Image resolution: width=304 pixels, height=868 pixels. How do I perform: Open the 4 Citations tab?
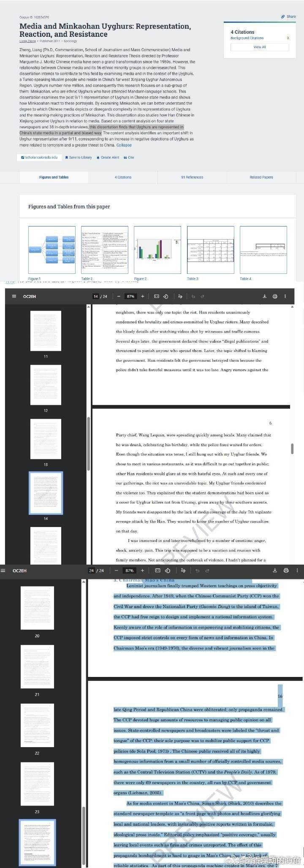pos(123,177)
